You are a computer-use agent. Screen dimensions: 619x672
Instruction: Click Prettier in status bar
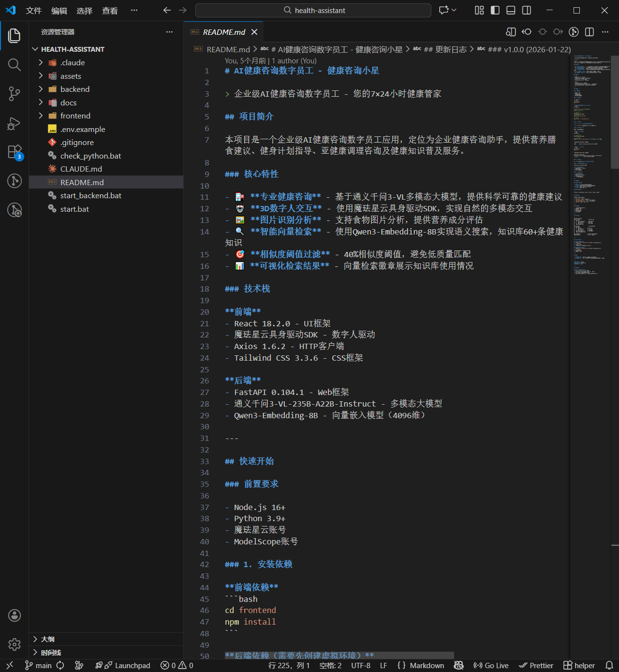[x=536, y=665]
